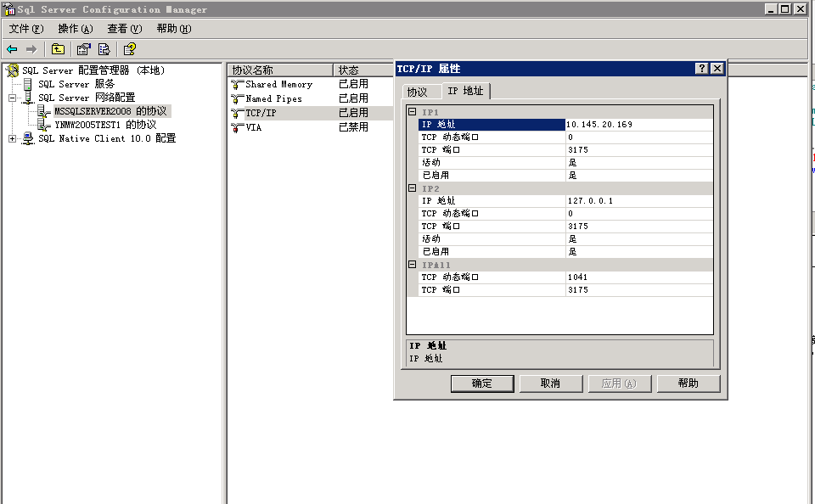
Task: Click the Up one level folder icon
Action: point(58,49)
